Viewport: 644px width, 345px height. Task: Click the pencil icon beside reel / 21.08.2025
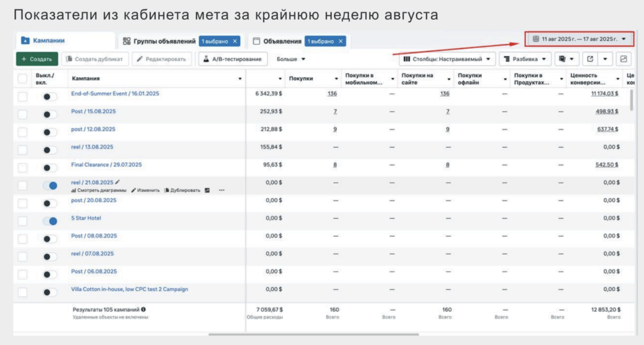click(x=117, y=182)
